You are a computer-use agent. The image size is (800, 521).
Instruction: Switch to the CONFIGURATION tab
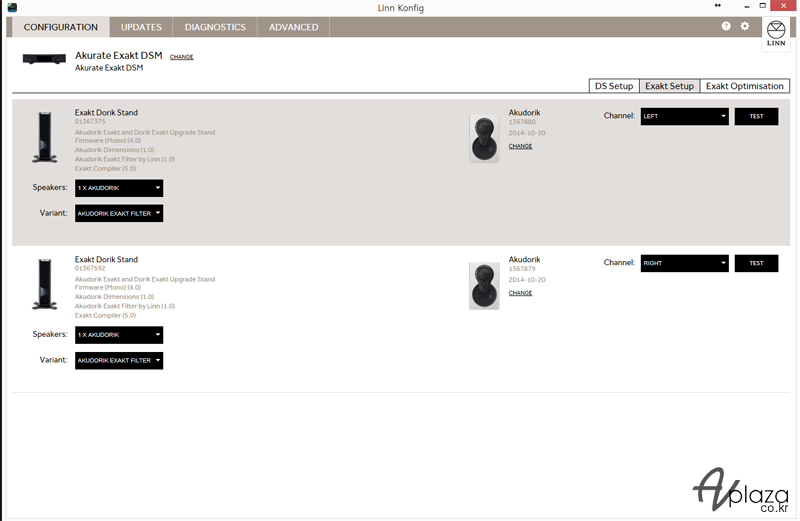tap(61, 27)
